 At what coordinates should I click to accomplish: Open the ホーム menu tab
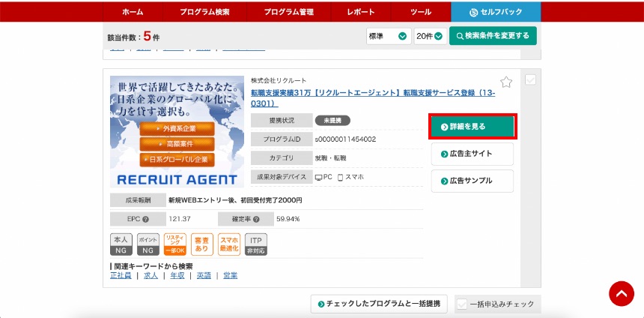[133, 12]
